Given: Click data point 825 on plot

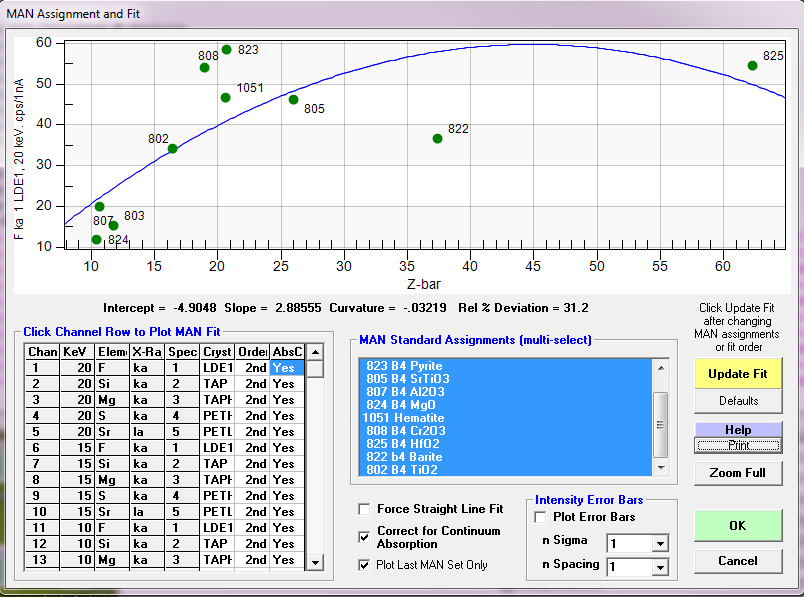Looking at the screenshot, I should pos(752,66).
